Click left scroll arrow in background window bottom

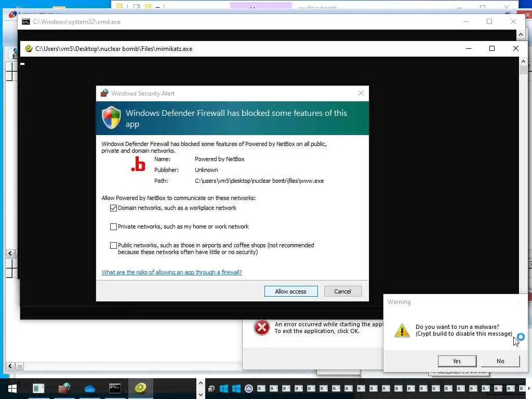[x=10, y=366]
